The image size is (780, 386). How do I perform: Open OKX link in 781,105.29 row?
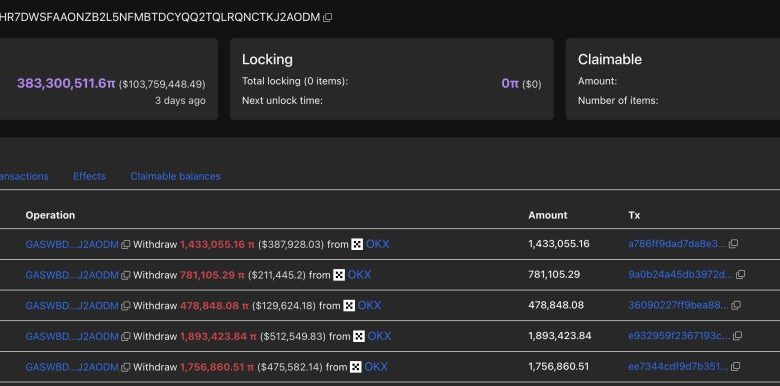359,275
